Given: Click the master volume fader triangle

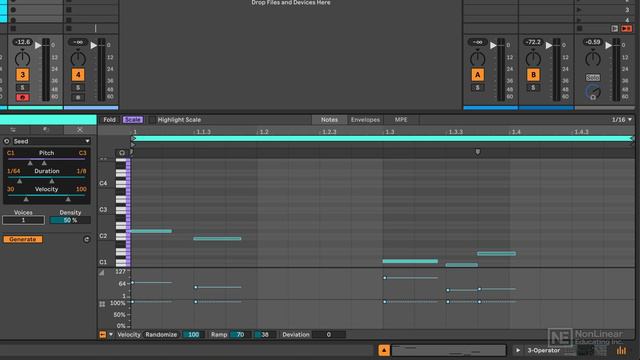Looking at the screenshot, I should pyautogui.click(x=608, y=45).
